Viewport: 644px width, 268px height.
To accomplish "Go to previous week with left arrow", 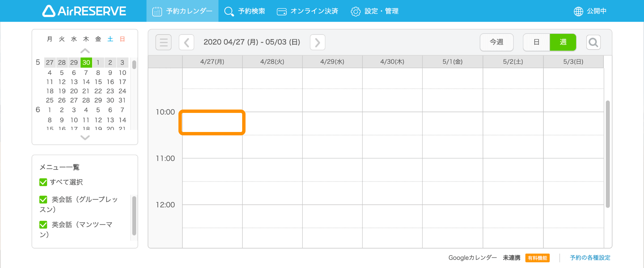I will tap(186, 42).
